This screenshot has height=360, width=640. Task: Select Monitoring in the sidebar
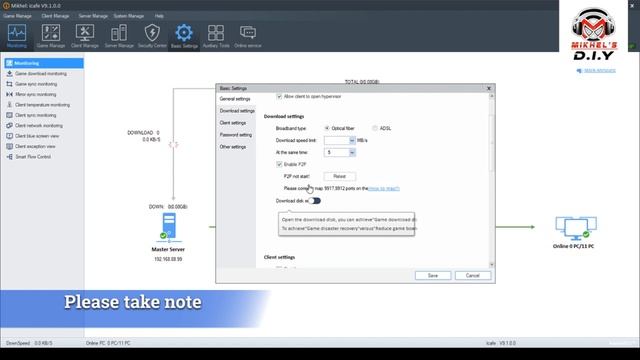(44, 63)
